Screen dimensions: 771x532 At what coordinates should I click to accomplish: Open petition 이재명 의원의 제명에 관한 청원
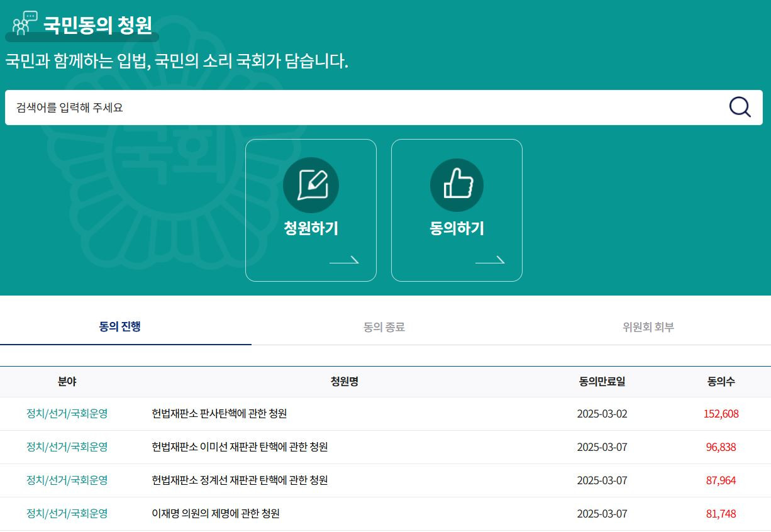coord(216,514)
